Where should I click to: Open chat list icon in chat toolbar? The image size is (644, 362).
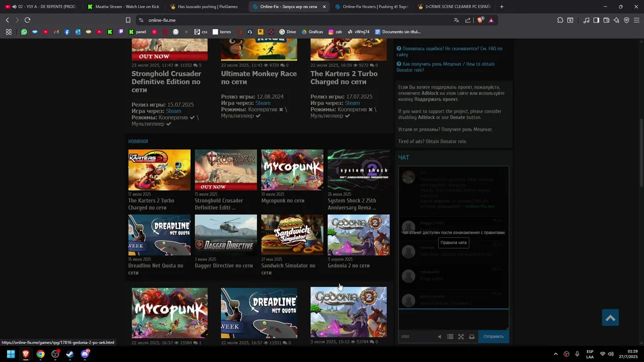pyautogui.click(x=450, y=337)
